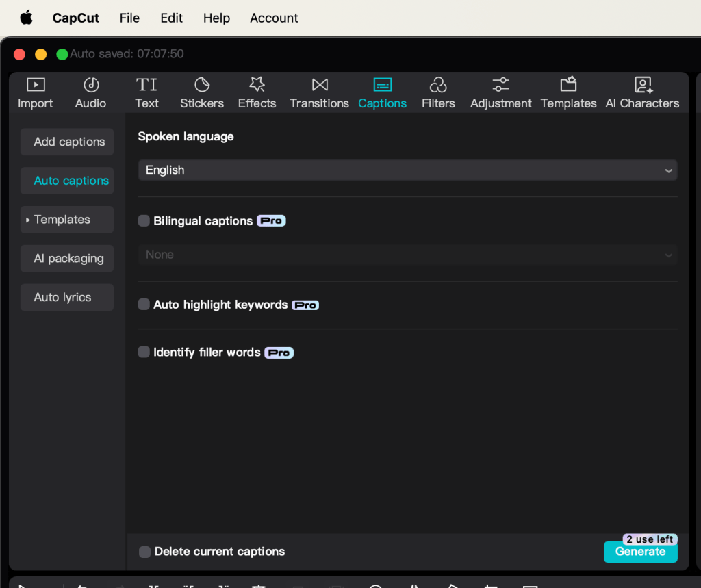Screen dimensions: 701x588
Task: Open the Account menu
Action: (x=274, y=18)
